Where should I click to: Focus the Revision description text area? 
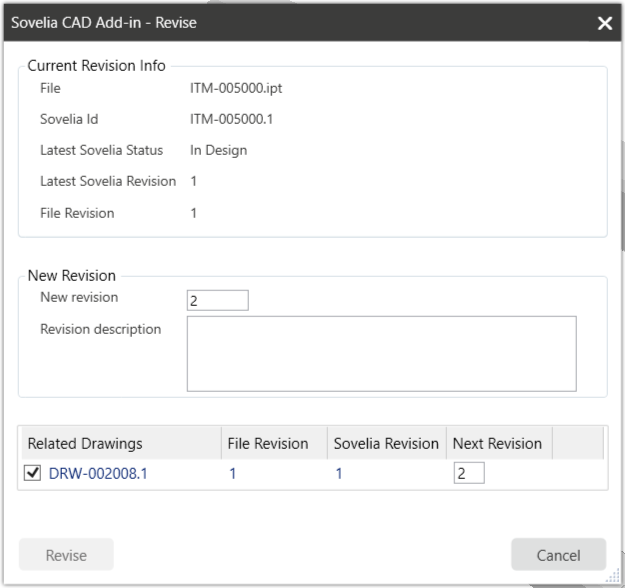tap(381, 354)
